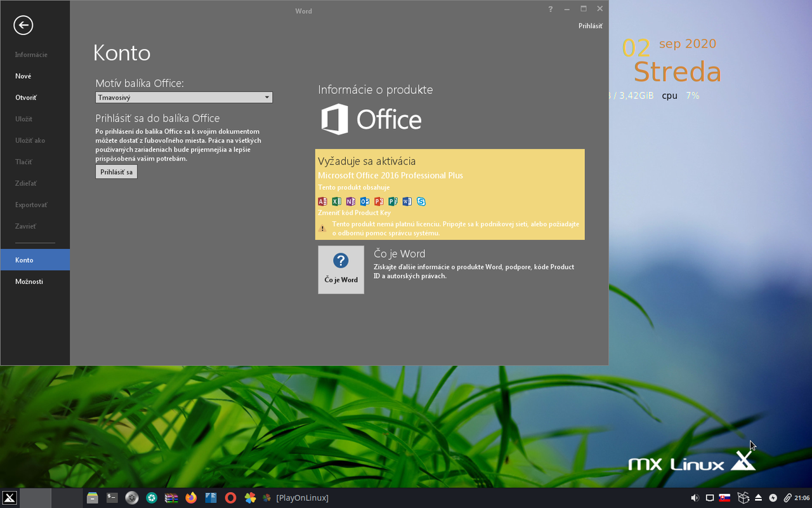812x508 pixels.
Task: Click the power manager tray icon
Action: point(773,498)
